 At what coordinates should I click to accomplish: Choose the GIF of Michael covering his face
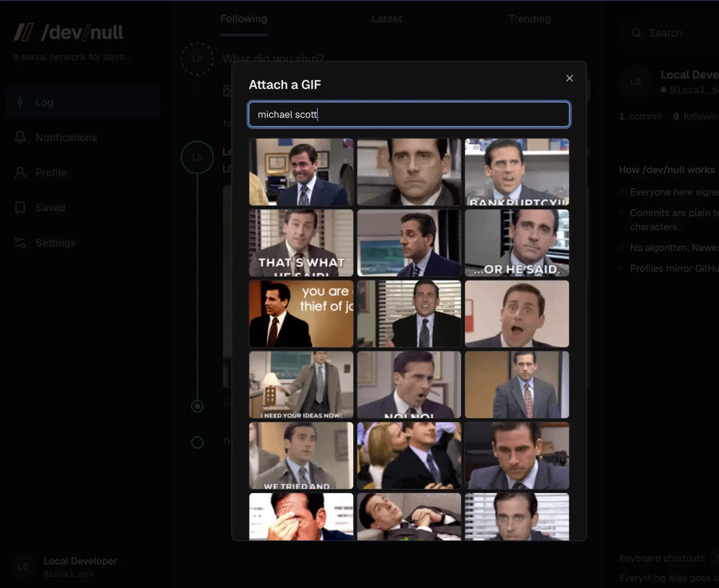[301, 517]
